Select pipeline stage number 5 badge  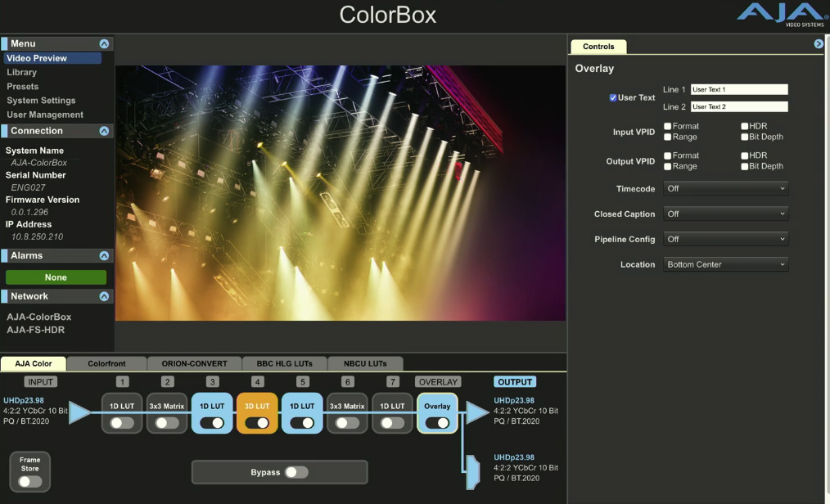tap(302, 382)
